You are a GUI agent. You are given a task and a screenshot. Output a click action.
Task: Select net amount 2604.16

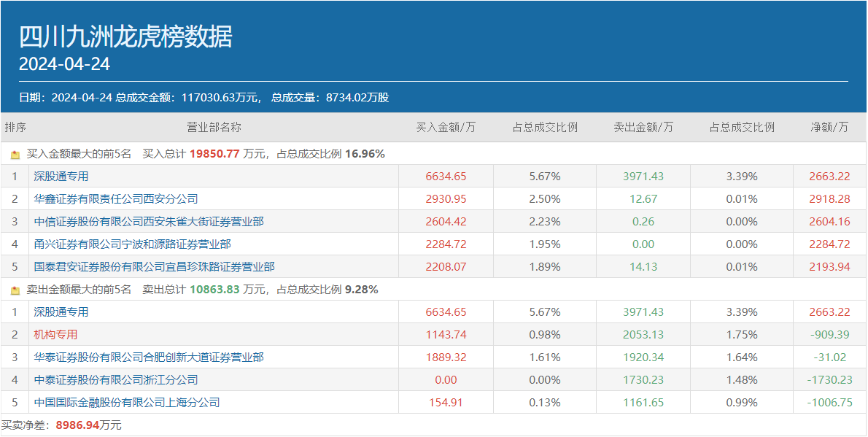tap(829, 222)
